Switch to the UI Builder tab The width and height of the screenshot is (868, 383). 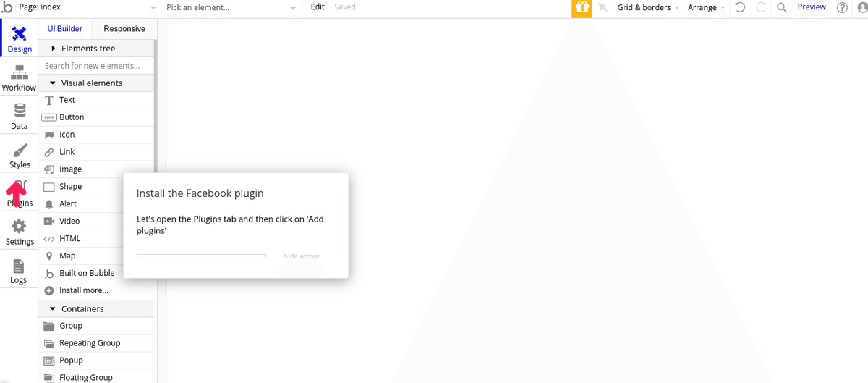pos(65,29)
